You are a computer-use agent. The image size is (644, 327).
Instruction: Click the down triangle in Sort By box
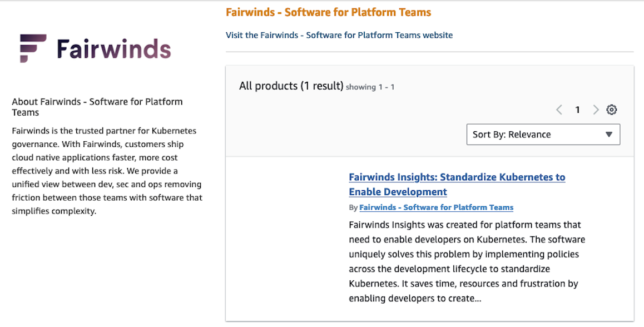click(x=608, y=135)
